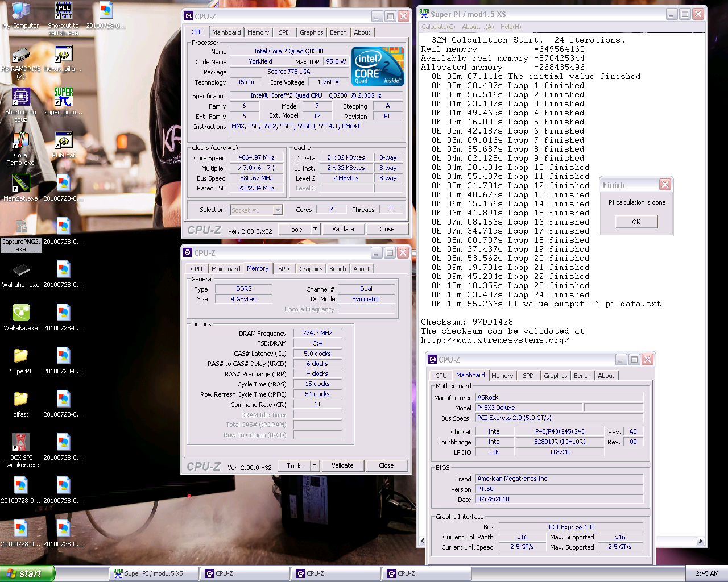The height and width of the screenshot is (582, 728).
Task: Click the Bus Speed value 580.67 MHz
Action: (257, 178)
